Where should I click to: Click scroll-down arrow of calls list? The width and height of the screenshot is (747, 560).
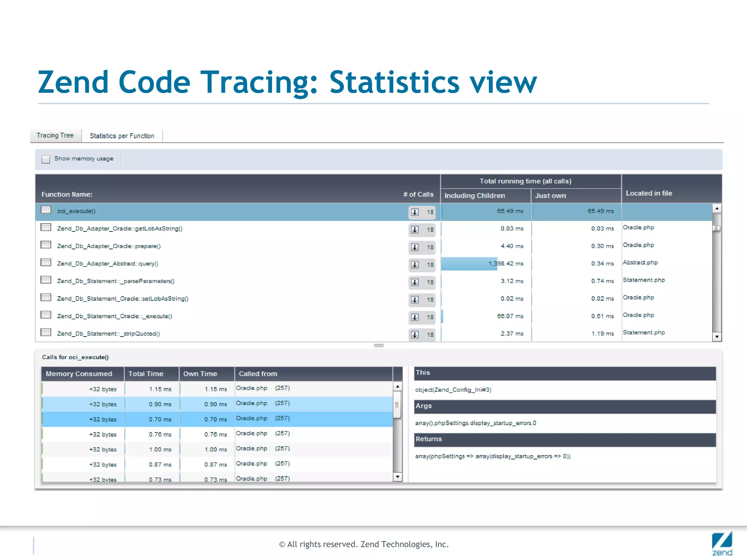[x=398, y=477]
